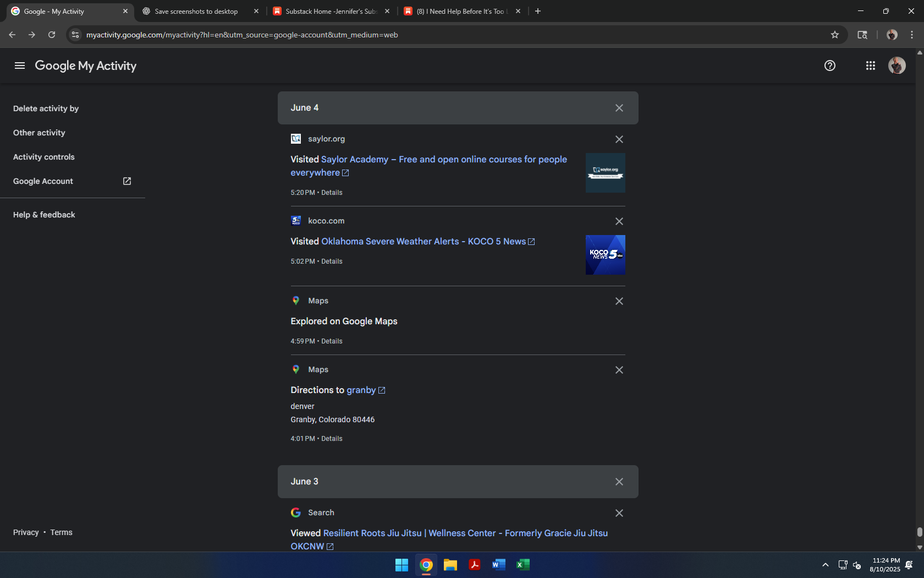Screen dimensions: 924x578
Task: View Details for 5:02 PM item
Action: [x=332, y=261]
